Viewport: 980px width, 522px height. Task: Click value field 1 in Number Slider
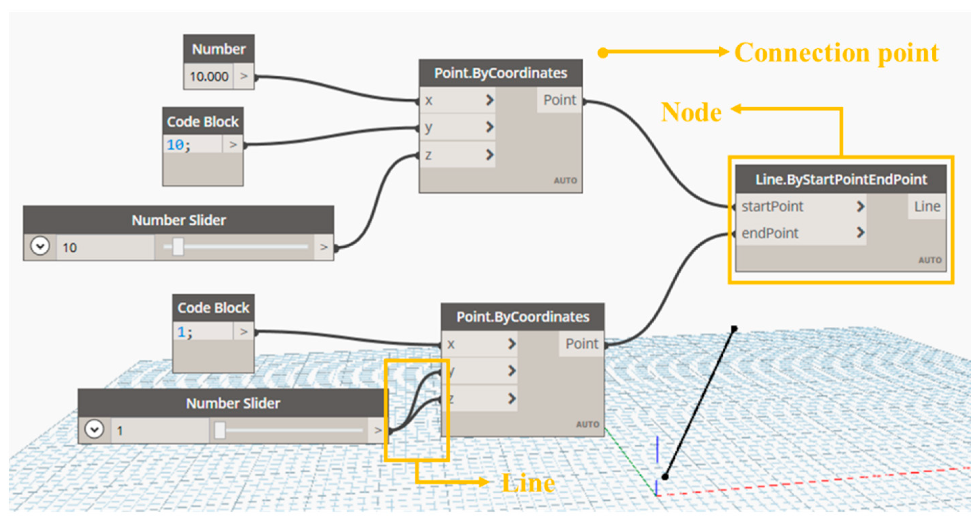160,430
